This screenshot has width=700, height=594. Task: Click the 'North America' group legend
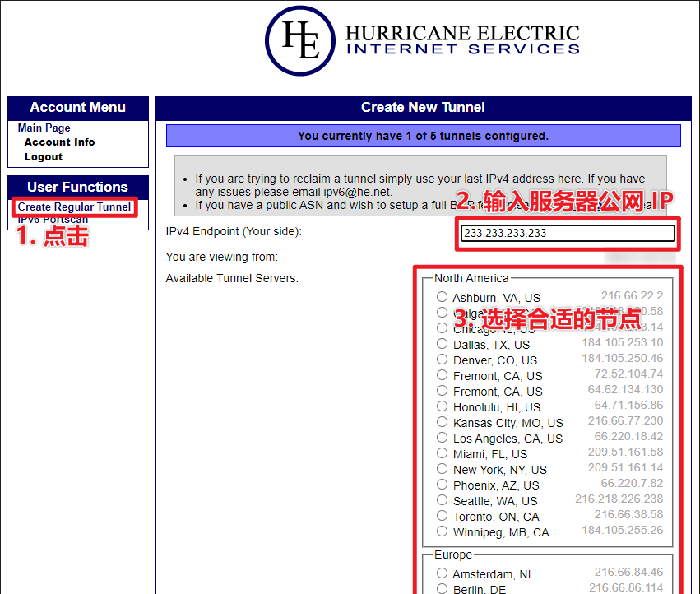471,278
